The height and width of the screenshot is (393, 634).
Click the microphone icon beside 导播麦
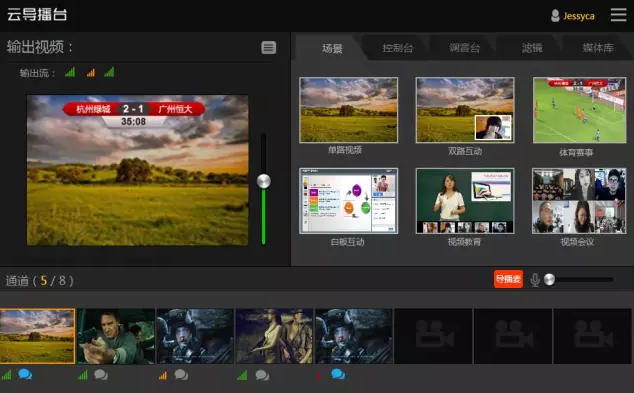click(x=535, y=280)
